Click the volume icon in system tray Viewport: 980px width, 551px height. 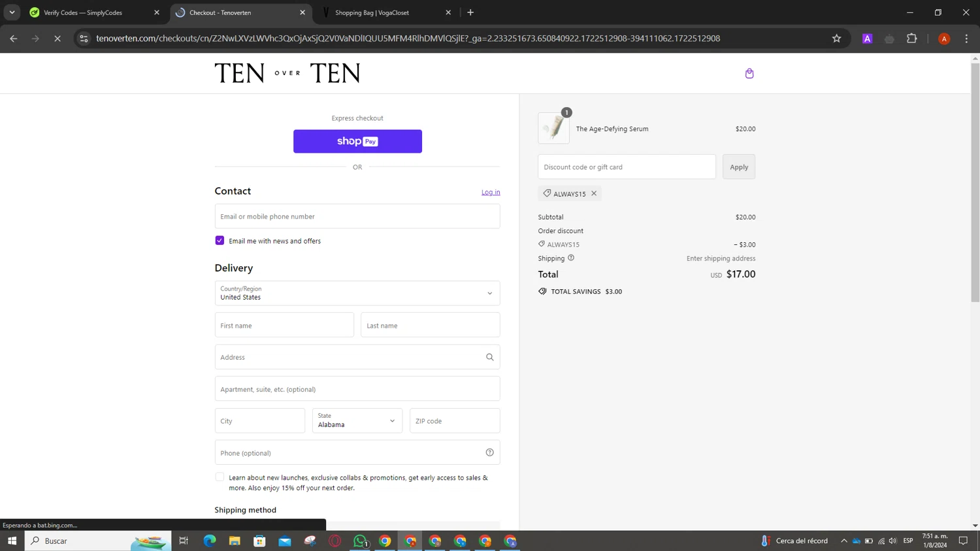[892, 541]
